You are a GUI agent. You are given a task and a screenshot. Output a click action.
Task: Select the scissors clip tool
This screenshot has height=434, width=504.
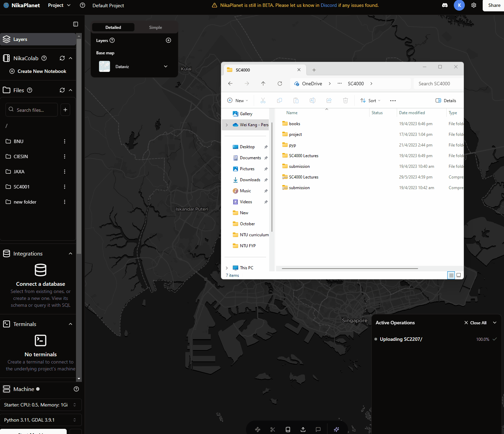coord(273,429)
